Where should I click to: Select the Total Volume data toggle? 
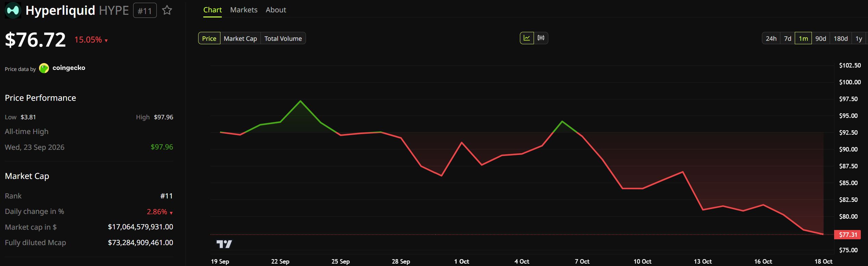coord(283,38)
